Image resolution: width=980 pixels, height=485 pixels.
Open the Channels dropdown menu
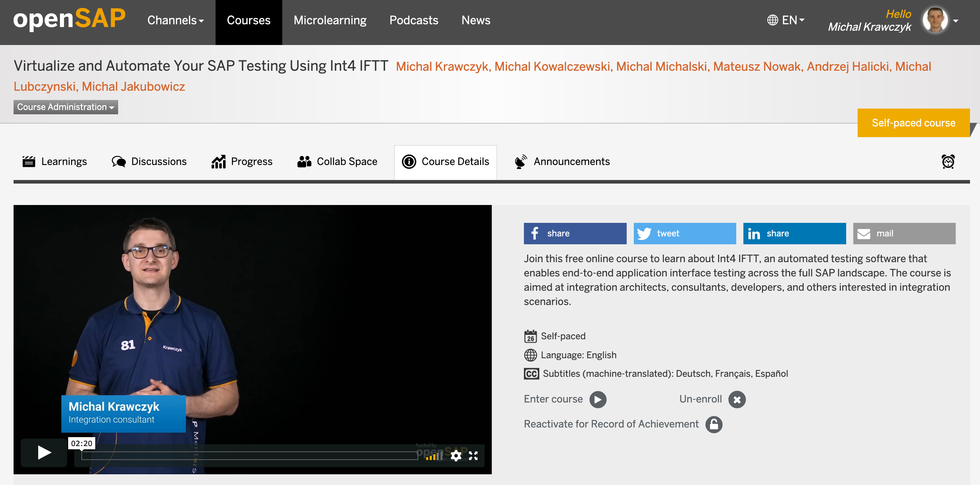coord(175,20)
